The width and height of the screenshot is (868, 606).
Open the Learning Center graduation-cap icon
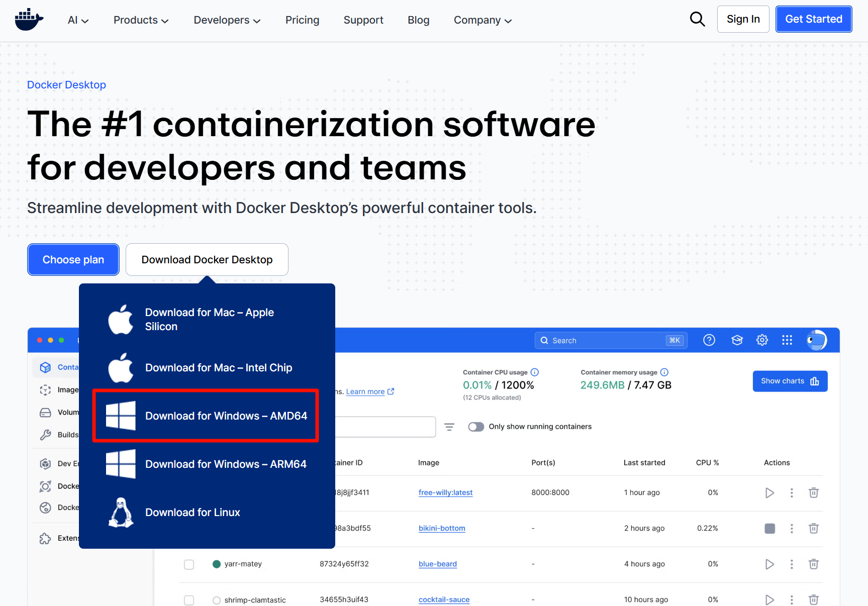pyautogui.click(x=737, y=340)
